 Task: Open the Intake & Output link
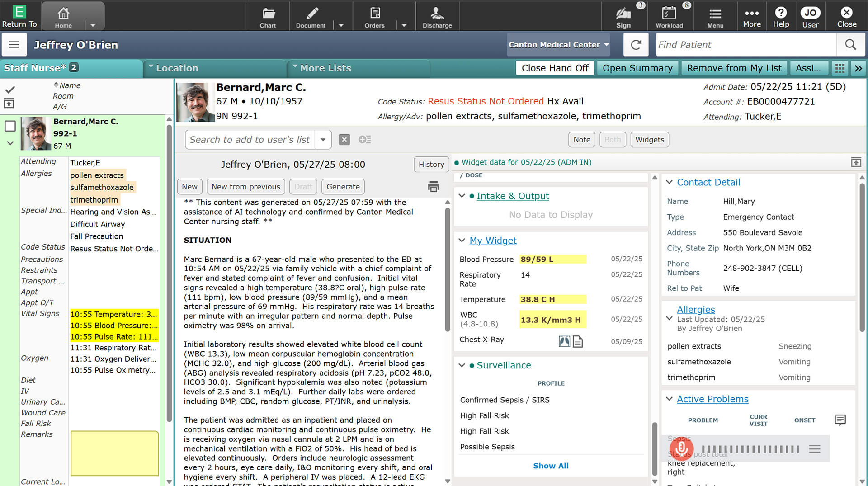pos(513,196)
